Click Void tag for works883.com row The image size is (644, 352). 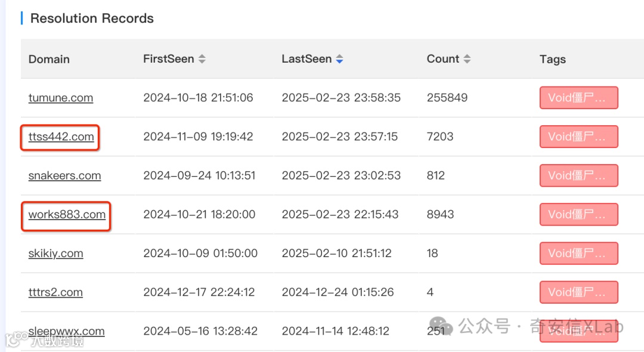[578, 214]
